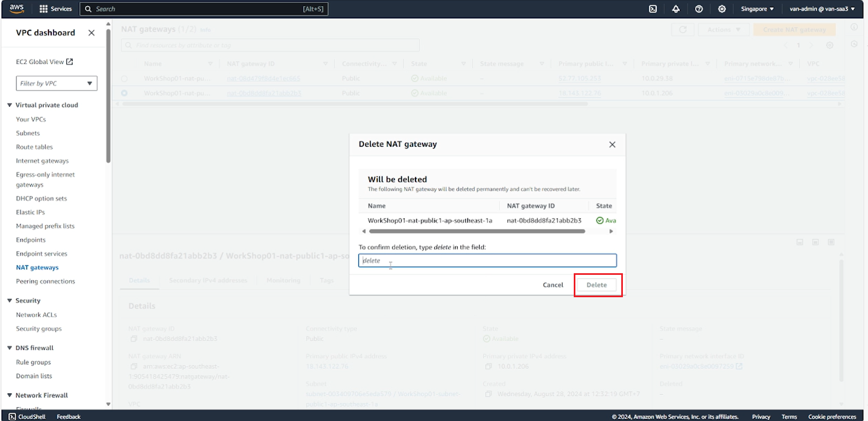Select NAT gateways in the sidebar
This screenshot has height=421, width=868.
37,268
